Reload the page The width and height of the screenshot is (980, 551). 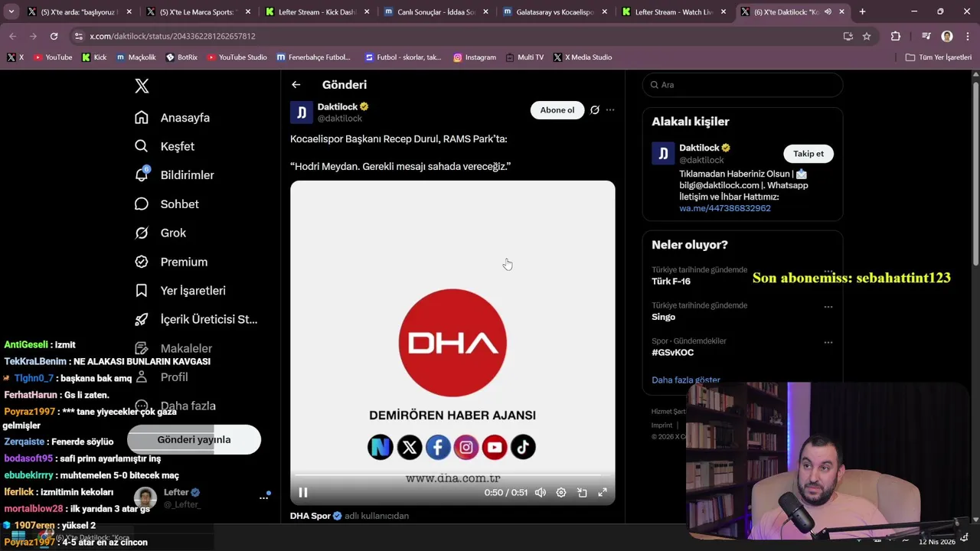[x=54, y=36]
